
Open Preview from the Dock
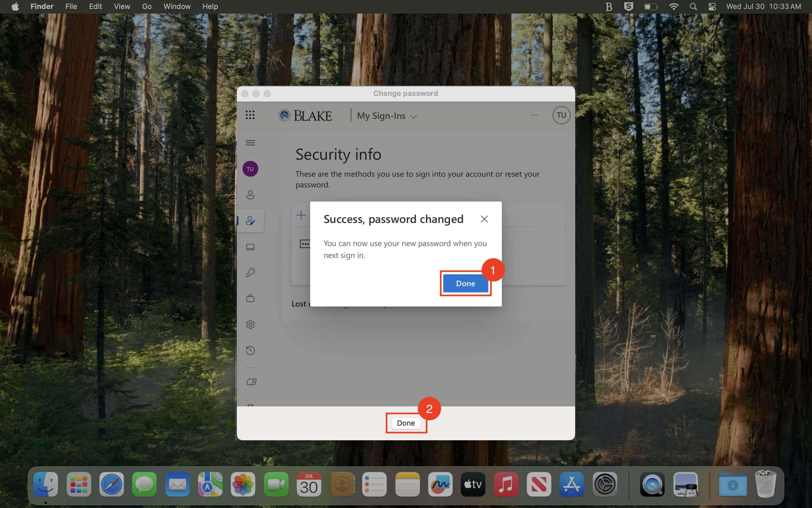686,484
